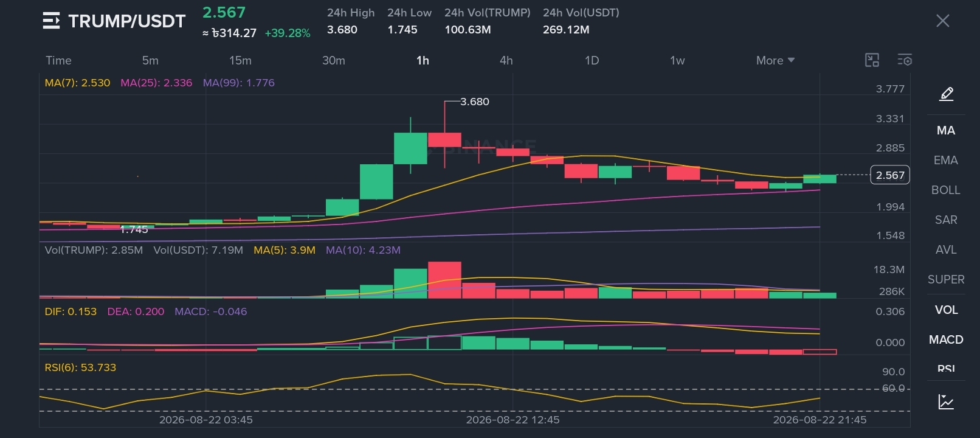Click the current price label 2.567 on axis

(890, 175)
